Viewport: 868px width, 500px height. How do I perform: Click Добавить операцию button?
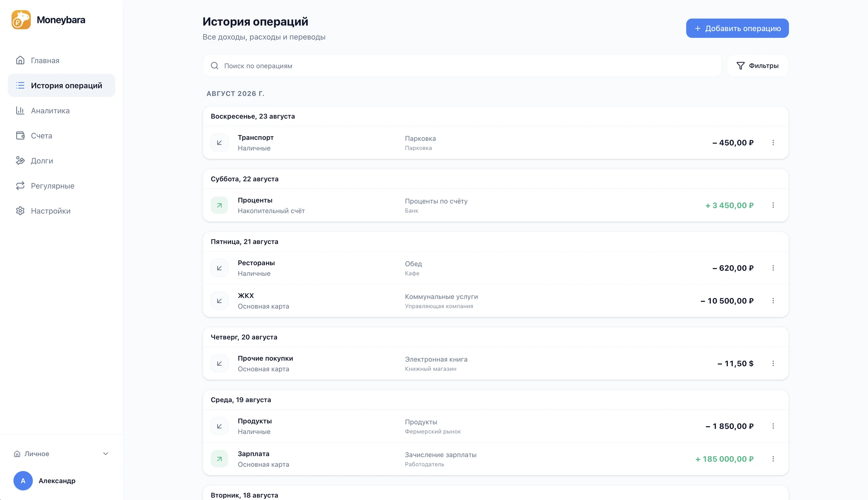coord(737,28)
